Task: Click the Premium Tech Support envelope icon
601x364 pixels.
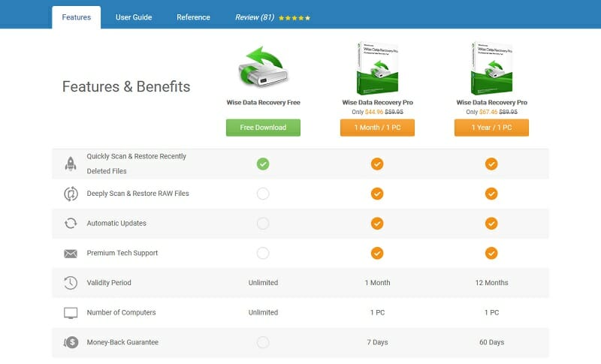Action: click(x=71, y=254)
